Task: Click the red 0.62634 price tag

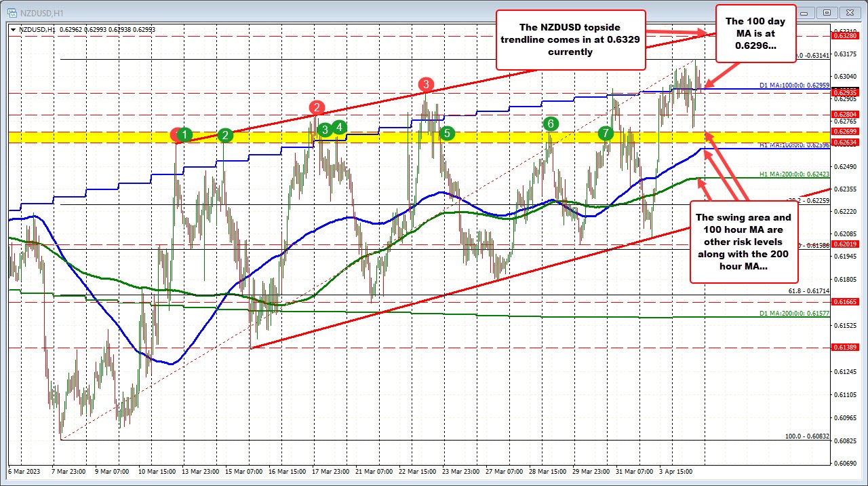Action: pyautogui.click(x=845, y=142)
